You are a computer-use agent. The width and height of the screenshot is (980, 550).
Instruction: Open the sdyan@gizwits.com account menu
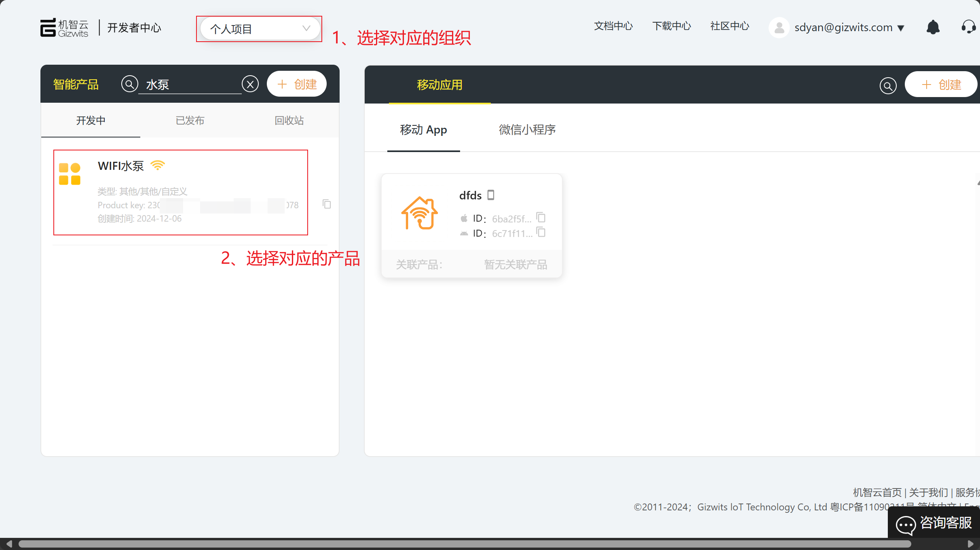pos(843,27)
